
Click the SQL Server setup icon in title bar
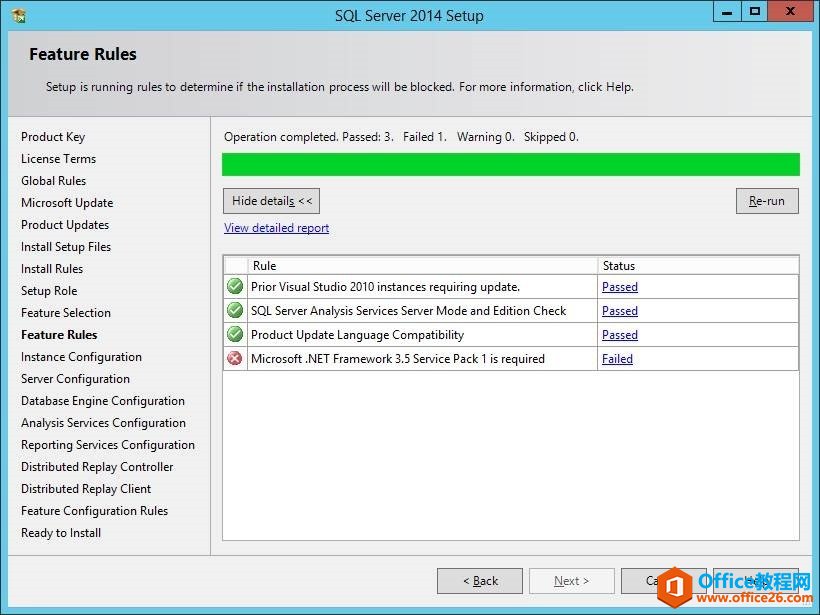pos(19,15)
